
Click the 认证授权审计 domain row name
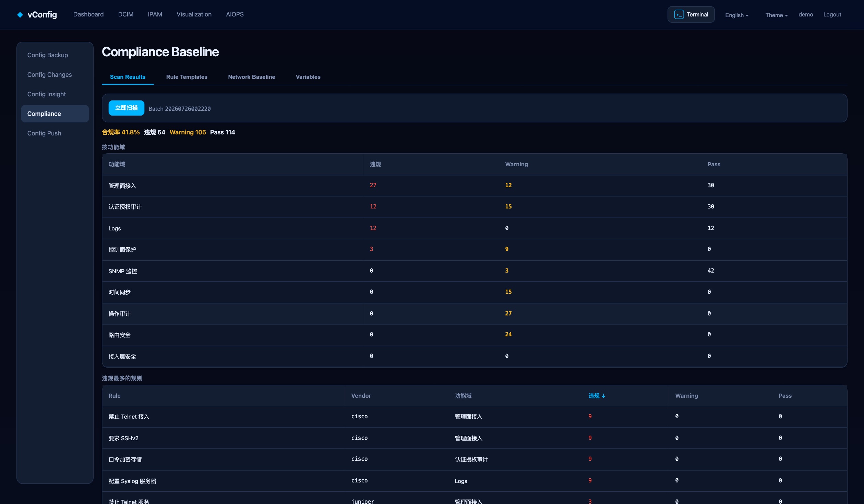[125, 207]
